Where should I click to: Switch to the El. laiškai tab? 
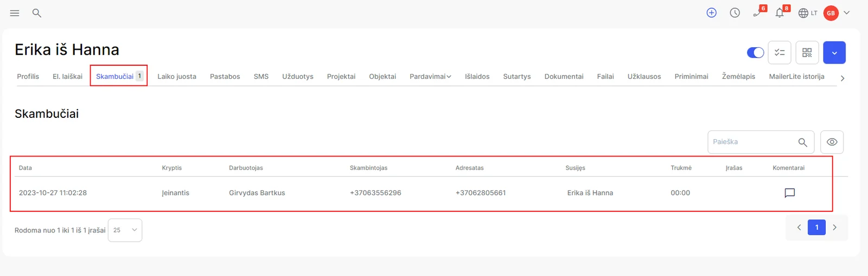[x=68, y=77]
